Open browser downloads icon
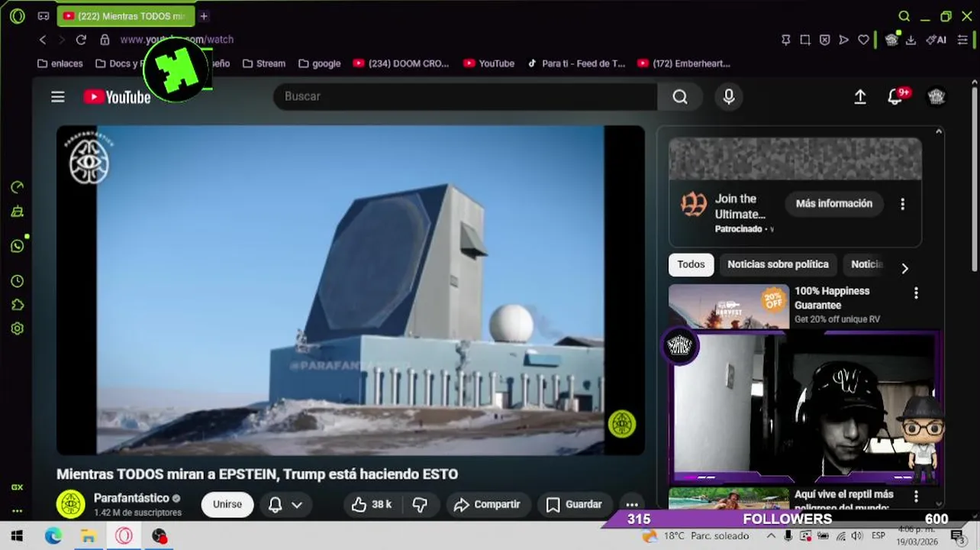The image size is (980, 550). pyautogui.click(x=911, y=40)
